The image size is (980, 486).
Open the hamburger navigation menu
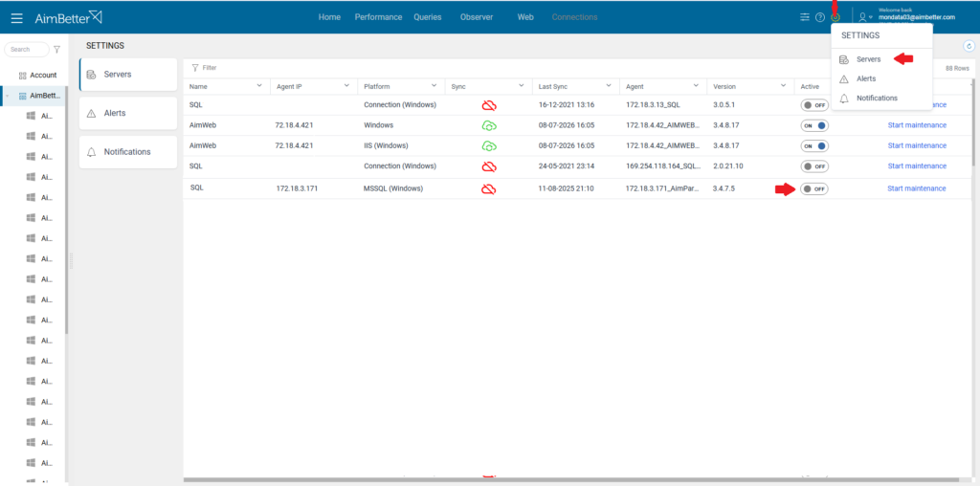point(17,18)
